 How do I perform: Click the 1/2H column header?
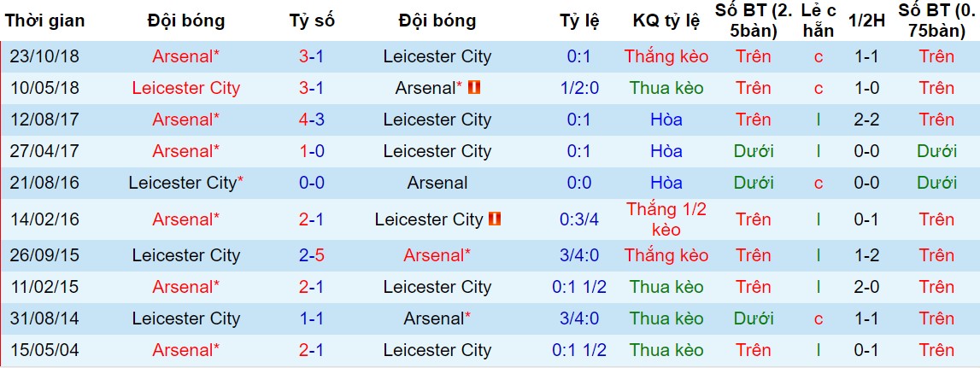point(867,20)
